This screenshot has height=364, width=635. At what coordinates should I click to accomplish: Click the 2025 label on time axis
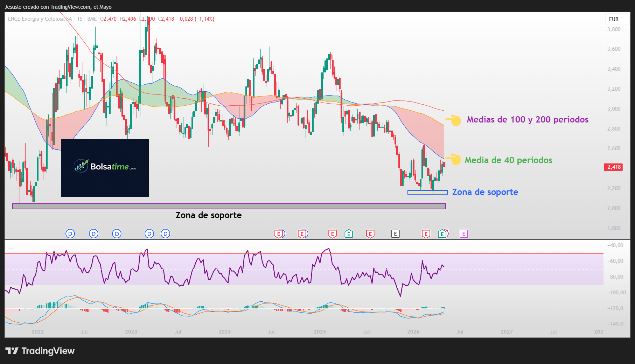(x=320, y=332)
